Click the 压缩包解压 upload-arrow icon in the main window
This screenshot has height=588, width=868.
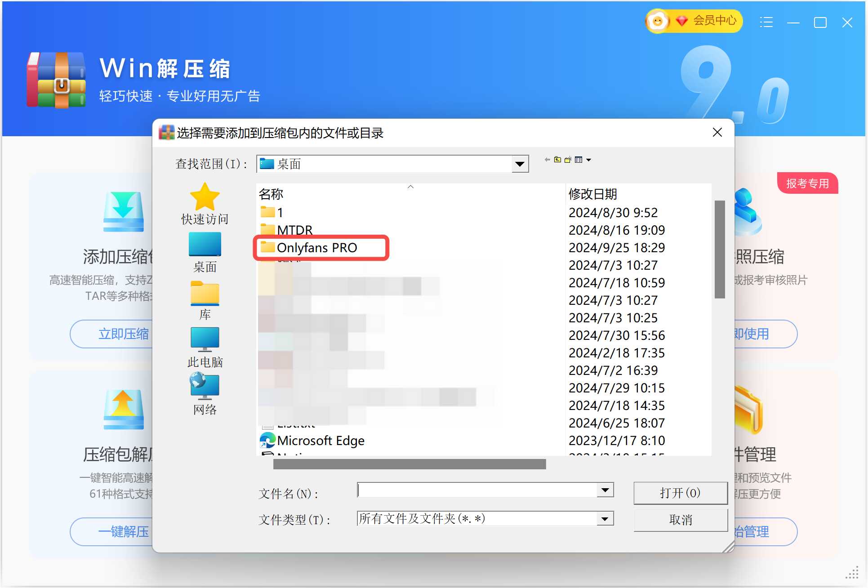pyautogui.click(x=124, y=409)
